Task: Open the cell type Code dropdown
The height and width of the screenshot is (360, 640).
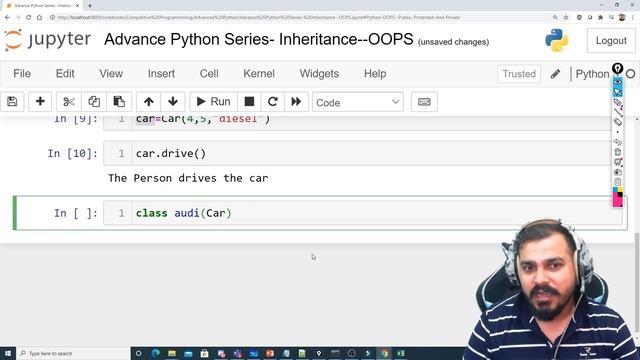Action: [358, 102]
